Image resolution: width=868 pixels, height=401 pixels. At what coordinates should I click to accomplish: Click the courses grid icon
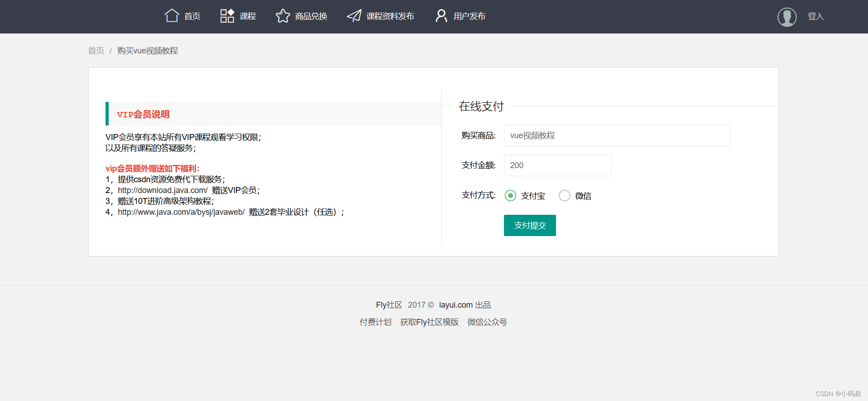pos(227,16)
